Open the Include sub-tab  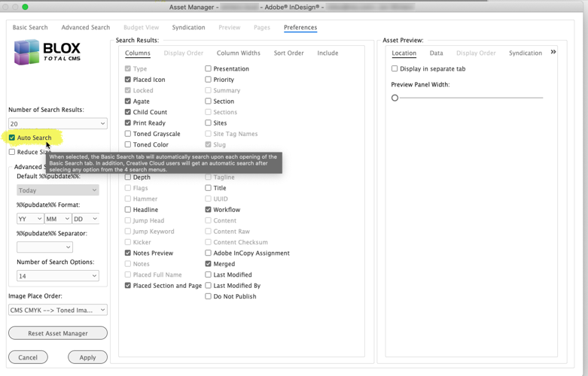[x=328, y=53]
